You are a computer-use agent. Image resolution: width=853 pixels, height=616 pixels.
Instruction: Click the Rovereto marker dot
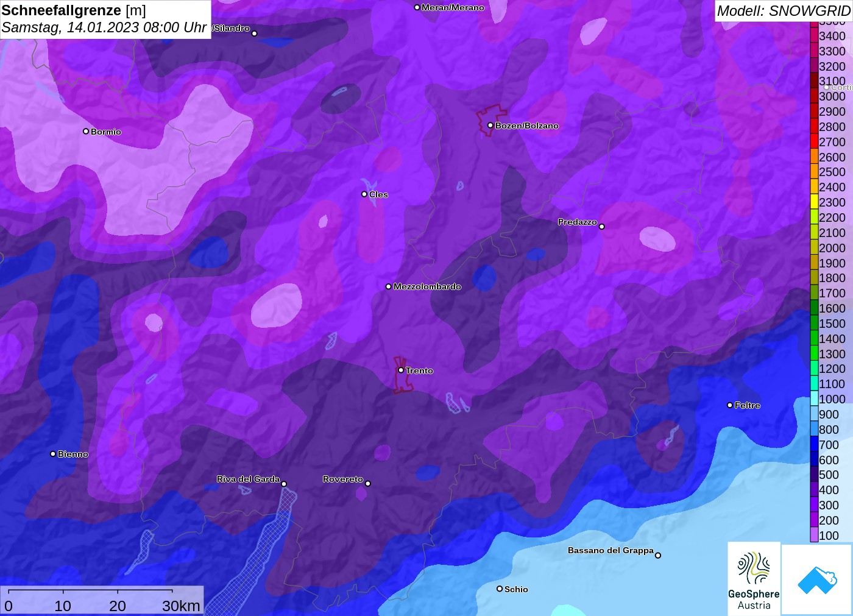tap(368, 483)
